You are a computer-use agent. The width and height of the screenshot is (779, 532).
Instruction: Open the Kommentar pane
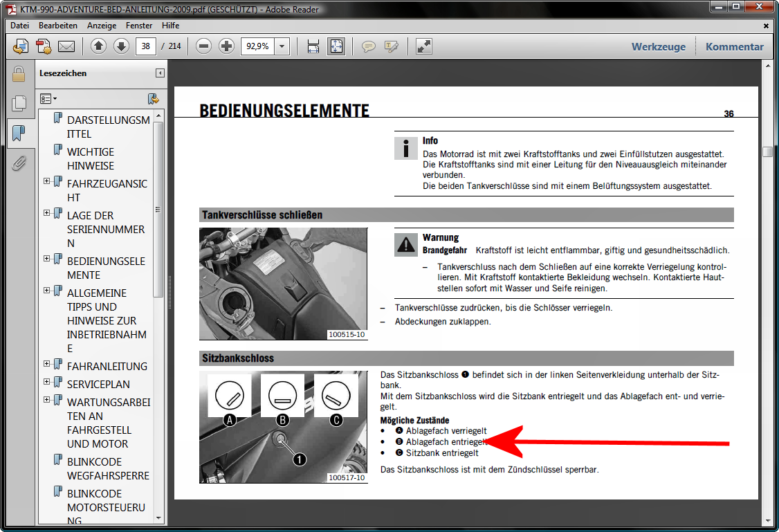click(x=734, y=47)
